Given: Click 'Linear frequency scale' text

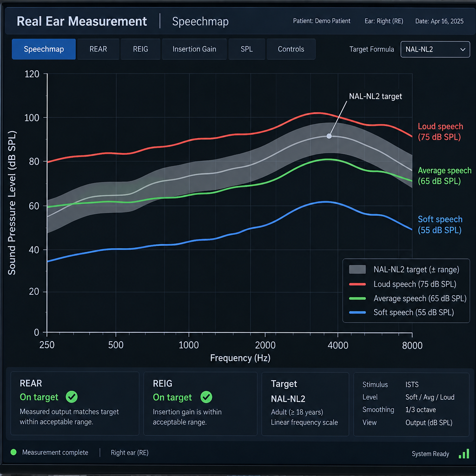Looking at the screenshot, I should pyautogui.click(x=304, y=422).
